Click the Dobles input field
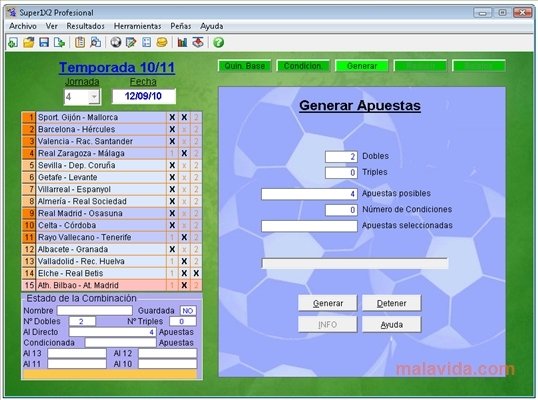538x400 pixels. tap(341, 157)
